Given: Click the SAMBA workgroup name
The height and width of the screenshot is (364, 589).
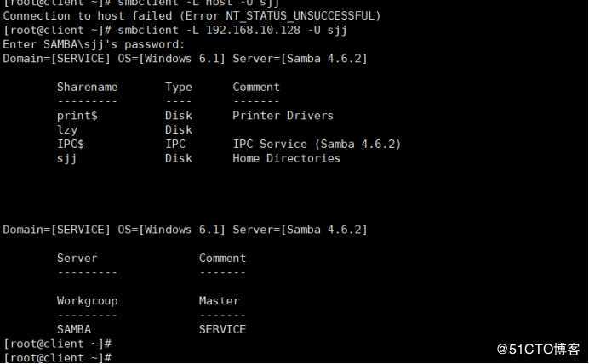Looking at the screenshot, I should pyautogui.click(x=74, y=329).
